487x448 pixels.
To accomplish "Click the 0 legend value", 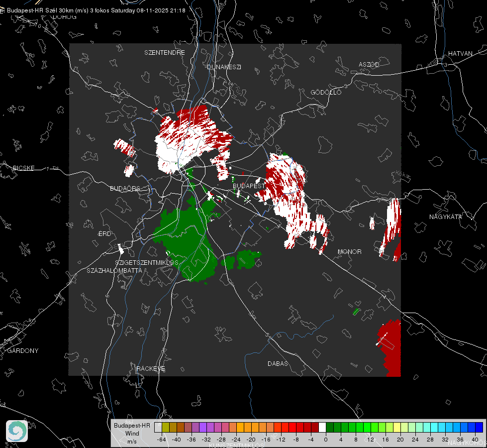I will coord(326,440).
